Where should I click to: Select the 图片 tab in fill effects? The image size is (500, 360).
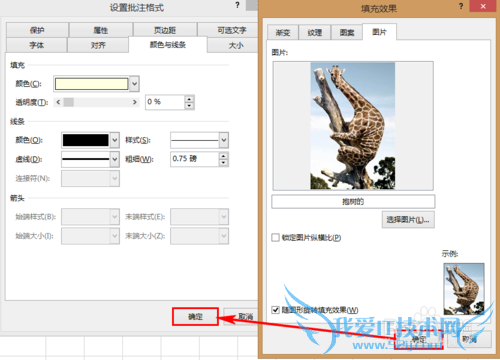point(379,32)
